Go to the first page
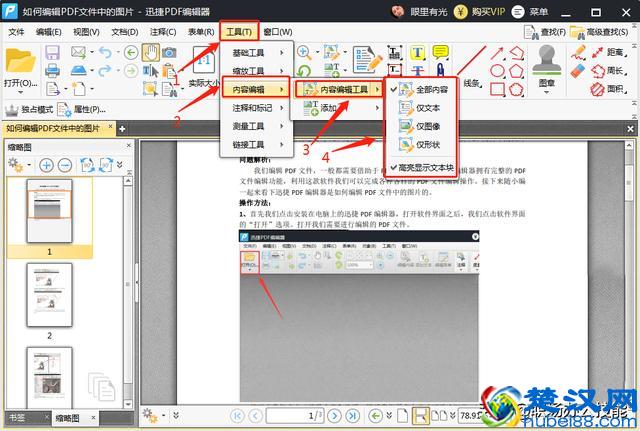 [238, 415]
